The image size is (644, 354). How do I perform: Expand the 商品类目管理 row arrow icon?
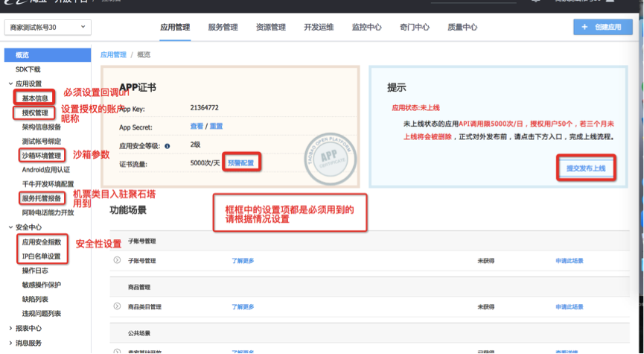117,306
